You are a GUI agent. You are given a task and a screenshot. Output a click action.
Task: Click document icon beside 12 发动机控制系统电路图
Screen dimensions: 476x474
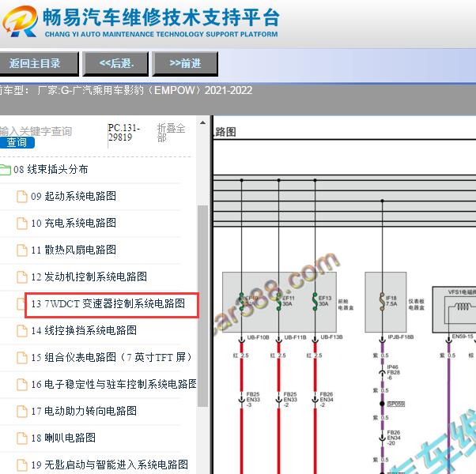22,276
